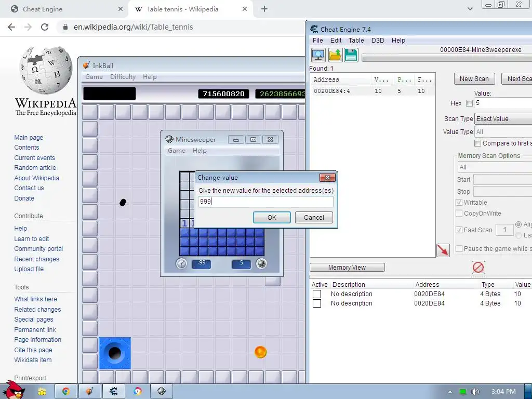Click the scan progress bar
Screen dimensions: 532x399
click(x=446, y=58)
